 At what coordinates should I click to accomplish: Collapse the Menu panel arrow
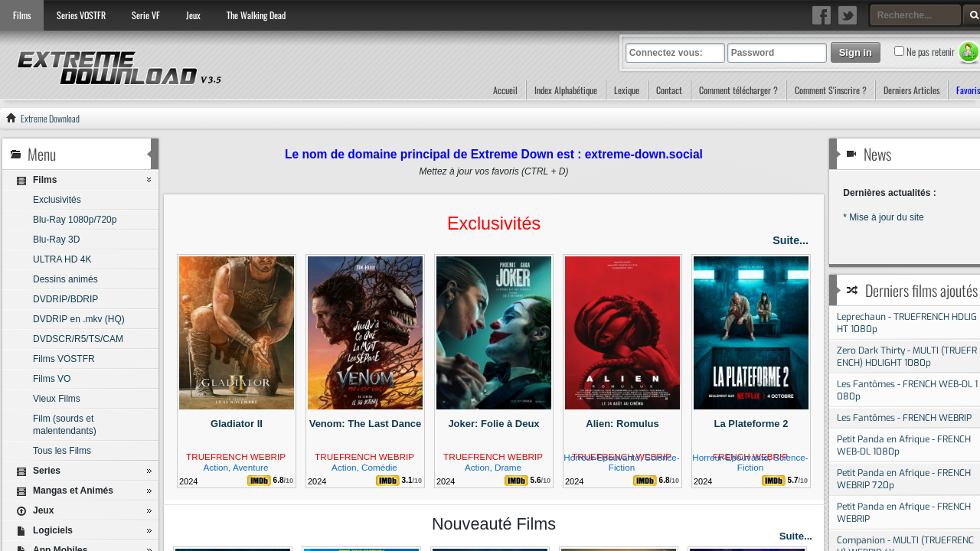click(153, 154)
